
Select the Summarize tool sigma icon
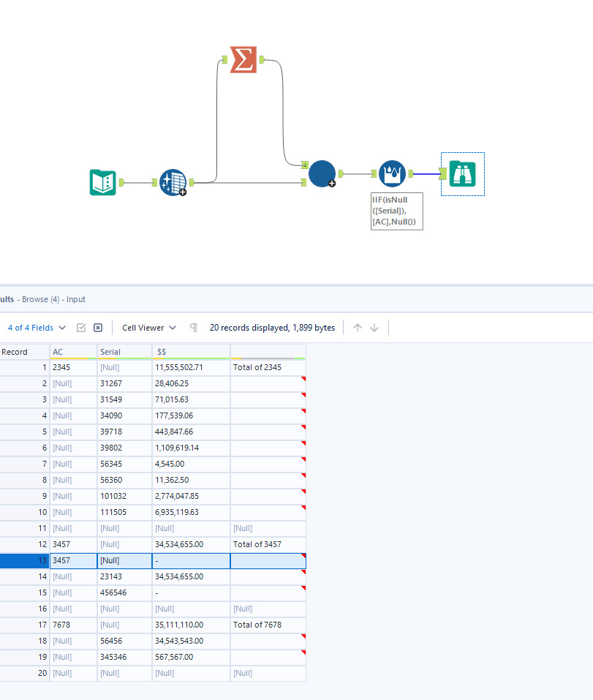pos(242,59)
